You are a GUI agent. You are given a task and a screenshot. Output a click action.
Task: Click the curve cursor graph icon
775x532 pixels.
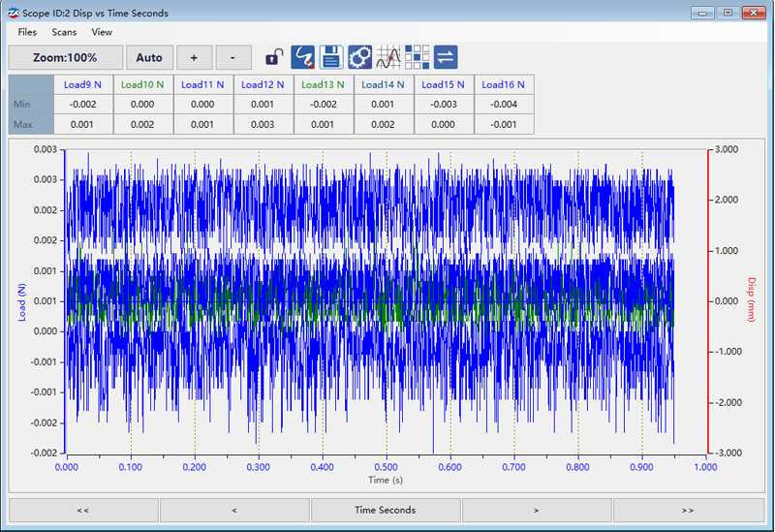[x=388, y=57]
